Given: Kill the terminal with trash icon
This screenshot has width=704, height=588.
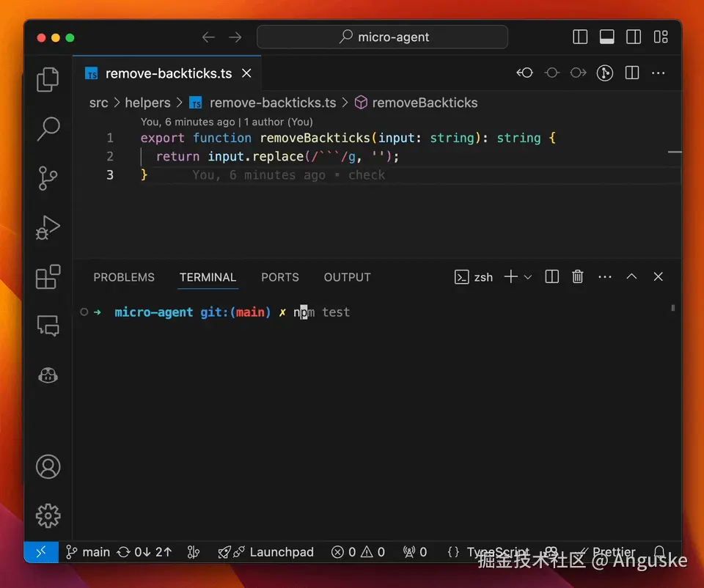Looking at the screenshot, I should tap(578, 276).
